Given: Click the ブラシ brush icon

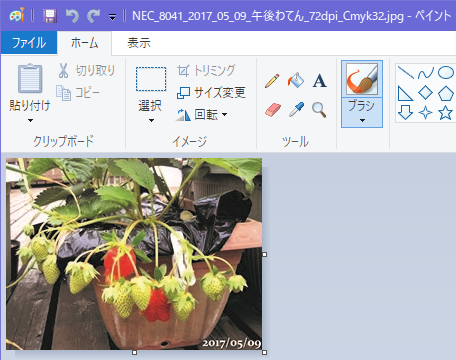Looking at the screenshot, I should tap(362, 79).
